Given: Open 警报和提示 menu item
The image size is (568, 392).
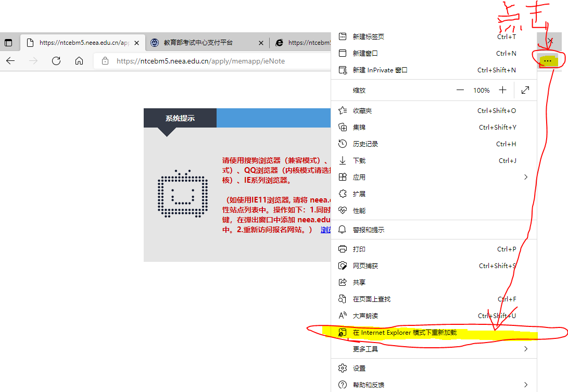Looking at the screenshot, I should click(434, 230).
